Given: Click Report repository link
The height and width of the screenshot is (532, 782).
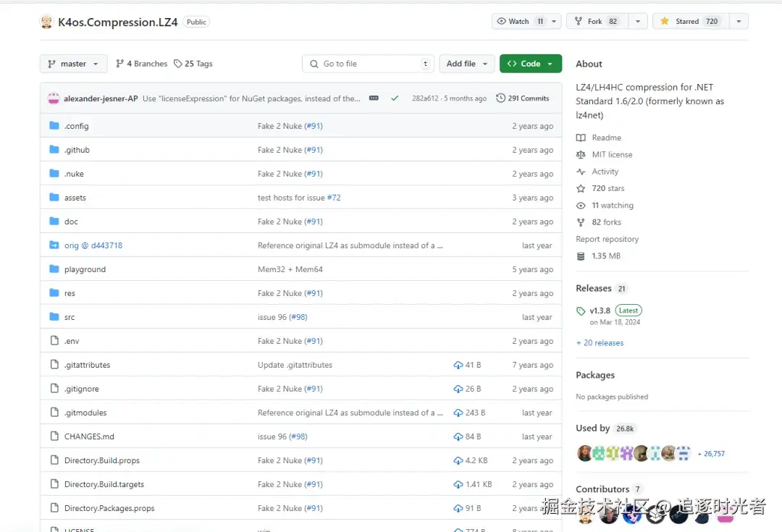Looking at the screenshot, I should (x=607, y=240).
